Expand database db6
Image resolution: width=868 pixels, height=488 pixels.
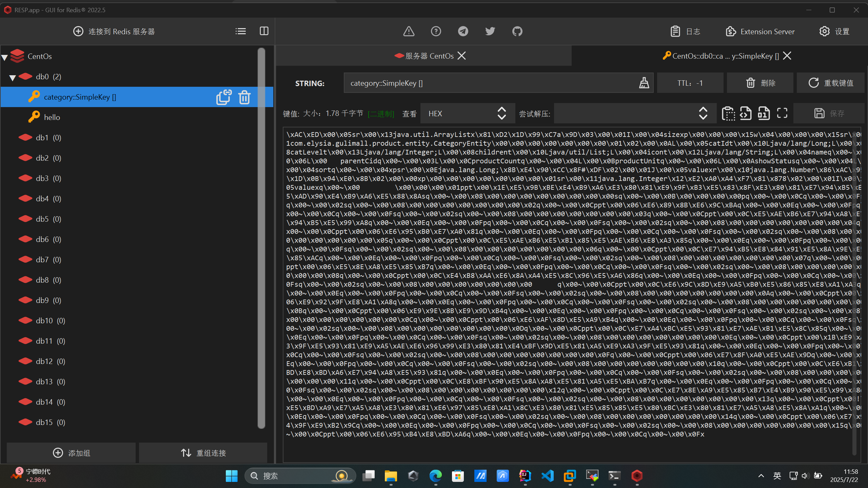coord(48,239)
